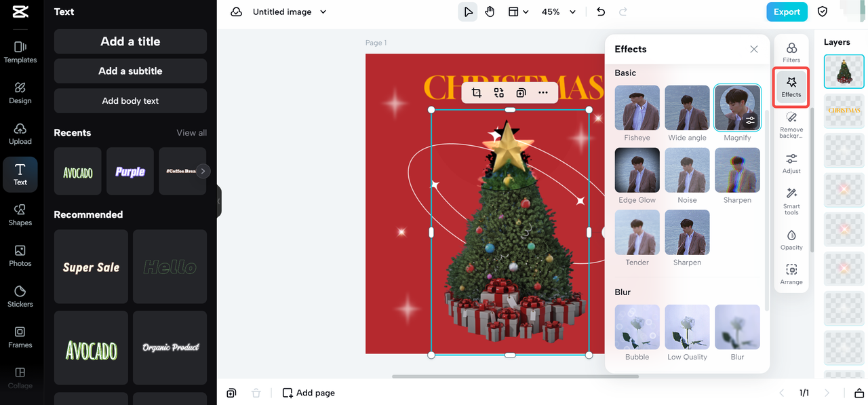Duplicate the selected element
The image size is (868, 405).
(521, 93)
